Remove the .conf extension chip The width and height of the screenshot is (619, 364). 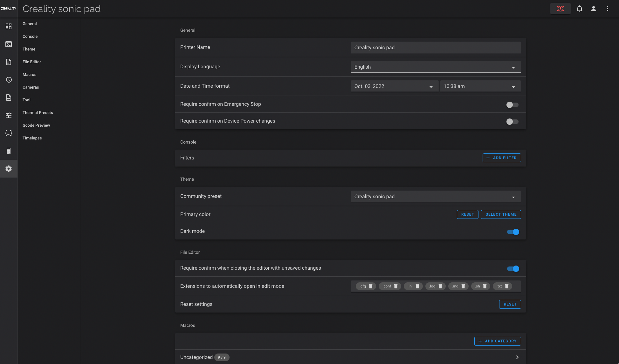[x=396, y=286]
